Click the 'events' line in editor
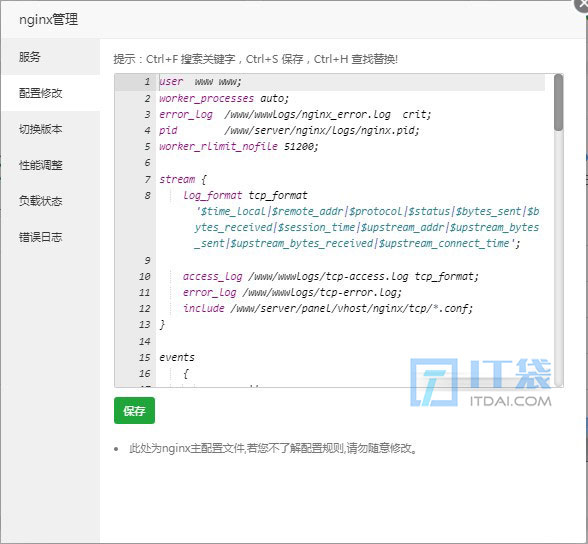 point(177,357)
